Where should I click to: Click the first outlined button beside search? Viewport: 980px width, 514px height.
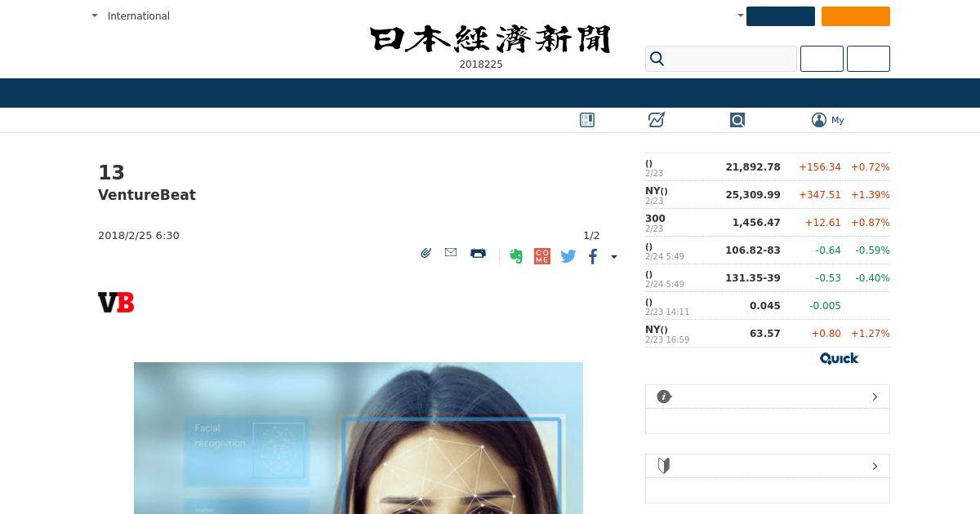822,59
